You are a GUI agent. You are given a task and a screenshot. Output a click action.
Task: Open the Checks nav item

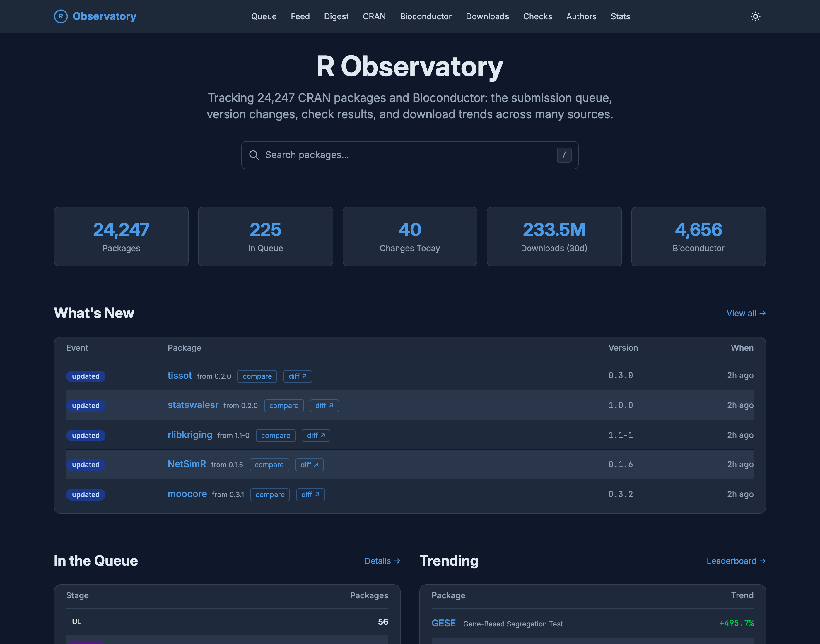point(537,16)
